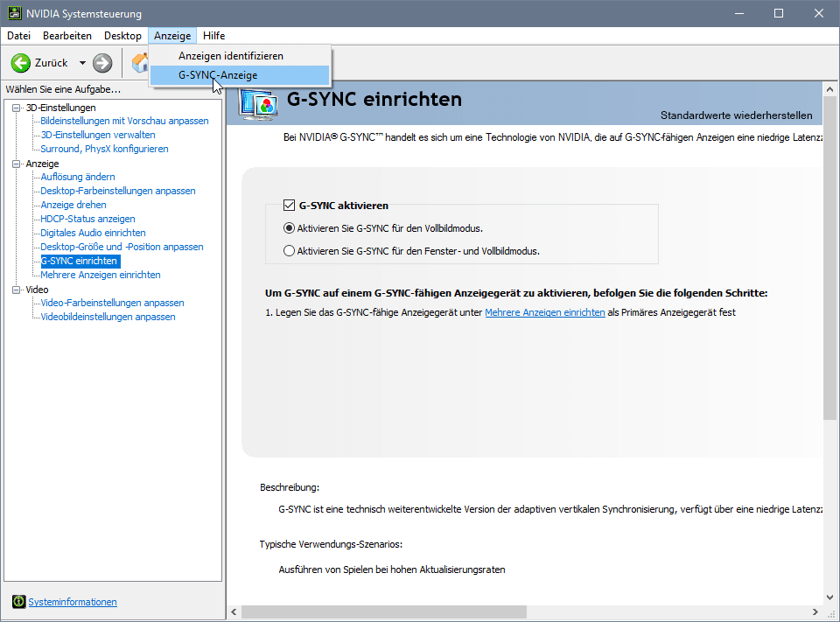Image resolution: width=840 pixels, height=622 pixels.
Task: Click the horizontal scrollbar left arrow
Action: (234, 612)
